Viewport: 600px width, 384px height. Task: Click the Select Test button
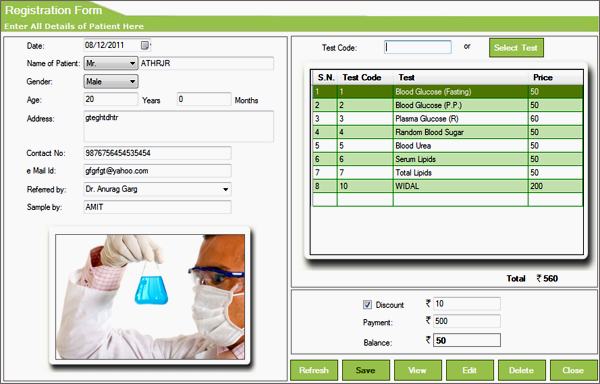pyautogui.click(x=516, y=48)
